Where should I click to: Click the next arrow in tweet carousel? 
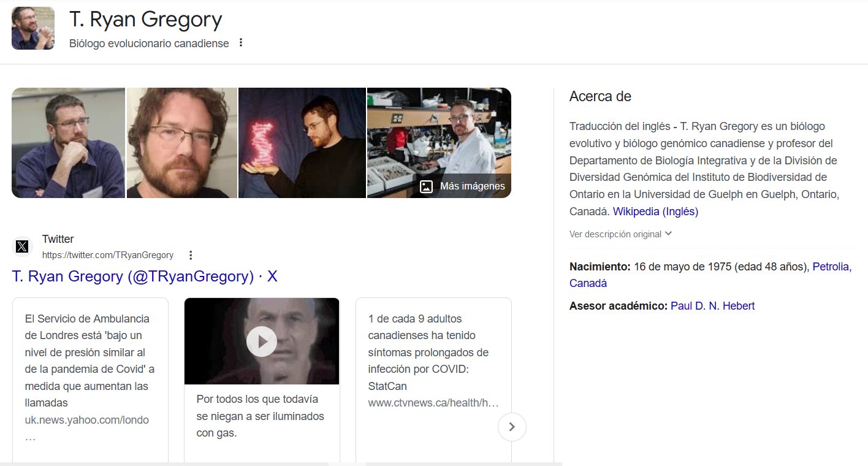(512, 427)
